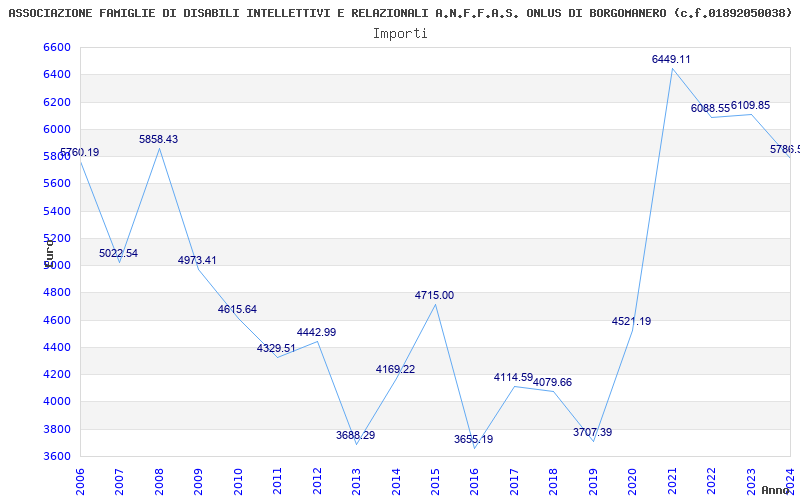Click the 6600 y-axis value

click(57, 48)
